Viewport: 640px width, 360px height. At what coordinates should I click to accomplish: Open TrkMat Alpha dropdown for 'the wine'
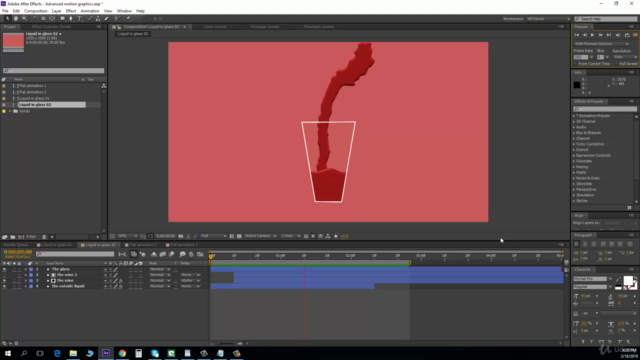pos(190,281)
